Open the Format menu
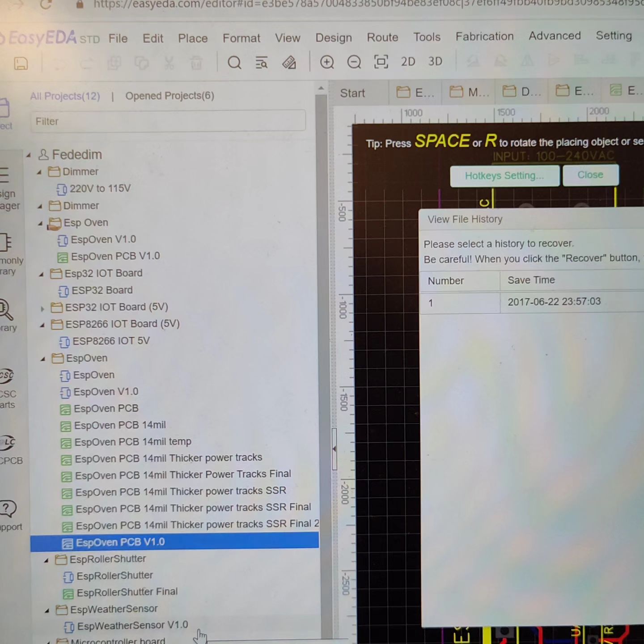This screenshot has height=644, width=644. [x=241, y=38]
